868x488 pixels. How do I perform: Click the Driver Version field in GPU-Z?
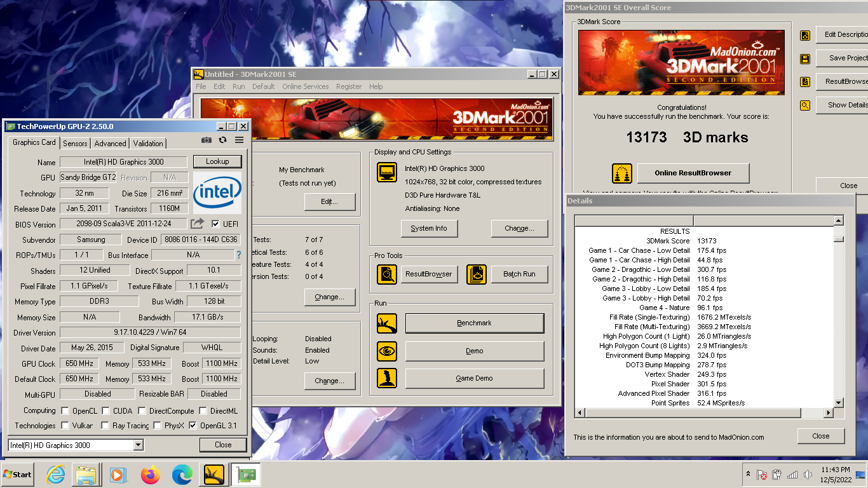click(151, 332)
